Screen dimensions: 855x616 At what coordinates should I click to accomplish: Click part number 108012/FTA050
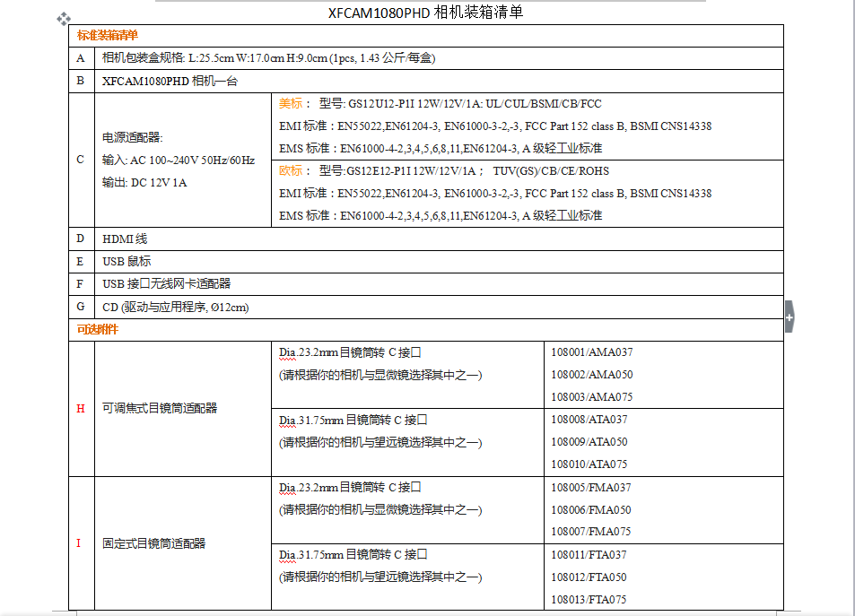coord(589,577)
